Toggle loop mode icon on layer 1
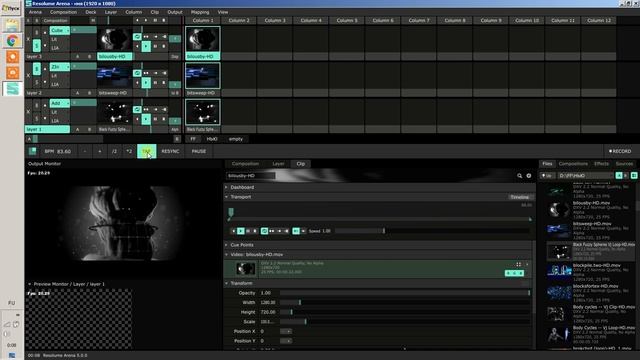This screenshot has width=640, height=360. [137, 109]
